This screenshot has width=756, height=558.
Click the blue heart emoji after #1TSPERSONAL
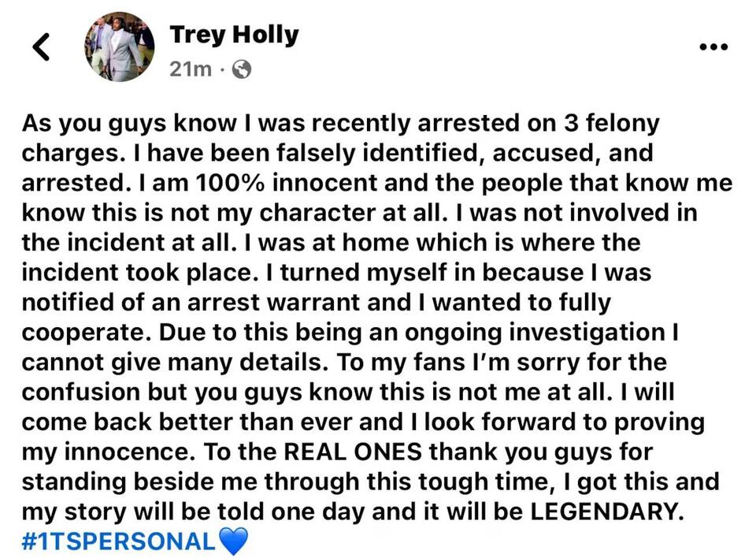pos(235,541)
